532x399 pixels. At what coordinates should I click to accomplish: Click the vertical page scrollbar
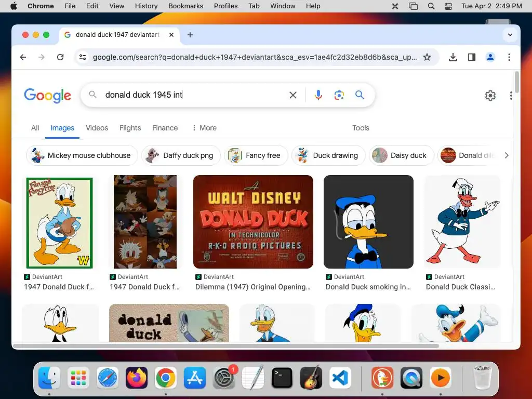tap(517, 82)
